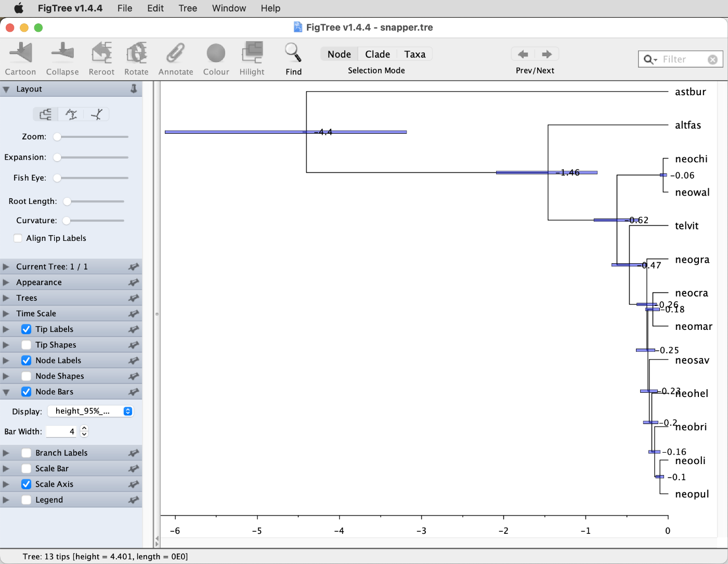This screenshot has width=728, height=564.
Task: Uncheck the Node Bars checkbox
Action: coord(26,392)
